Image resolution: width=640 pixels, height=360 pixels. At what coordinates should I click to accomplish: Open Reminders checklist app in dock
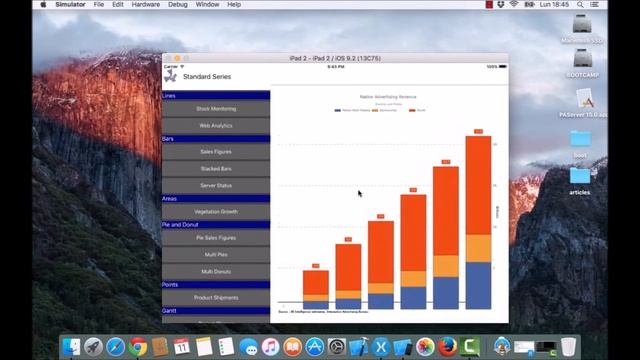click(x=226, y=347)
